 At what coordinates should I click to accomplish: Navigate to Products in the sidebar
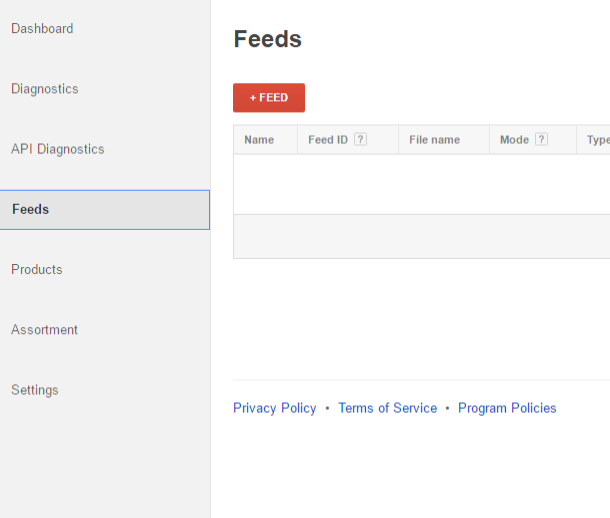click(x=37, y=270)
